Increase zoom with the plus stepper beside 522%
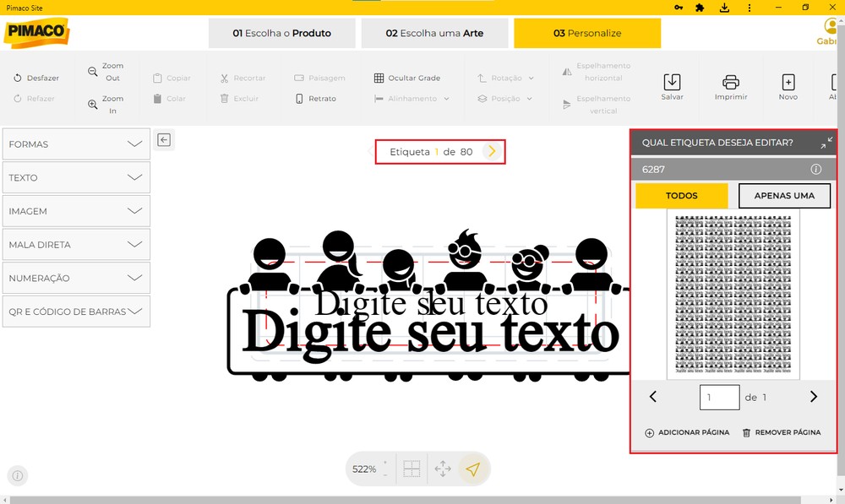Image resolution: width=845 pixels, height=504 pixels. 385,462
